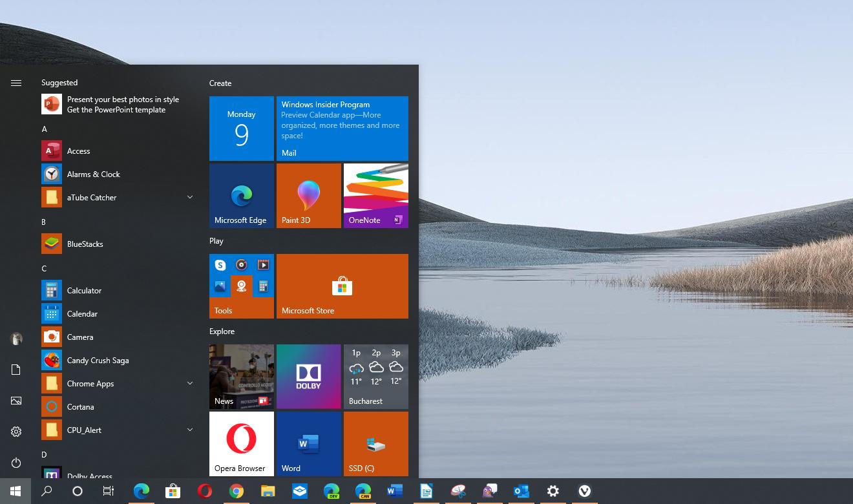Open the Power menu in the sidebar
This screenshot has height=504, width=853.
click(x=16, y=463)
